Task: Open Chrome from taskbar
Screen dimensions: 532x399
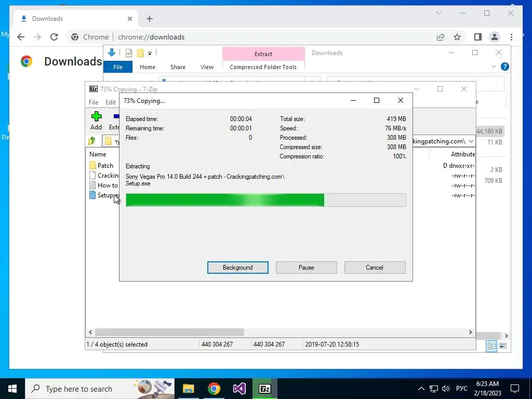Action: 214,389
